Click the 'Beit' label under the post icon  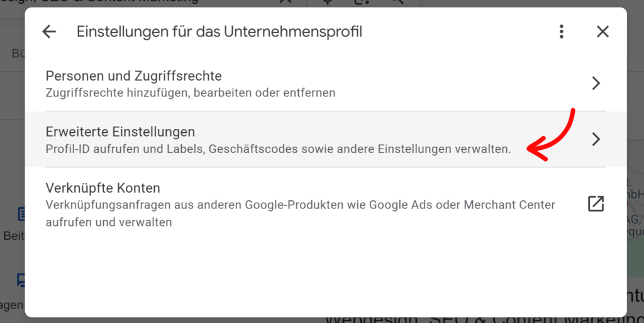click(x=13, y=235)
